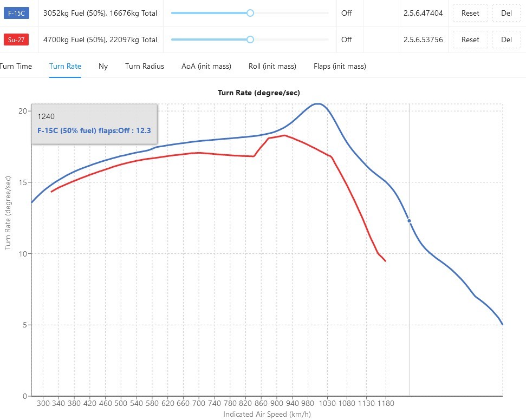526x420 pixels.
Task: Click Su-27 fuel text 4700kg Fuel (50%)
Action: pos(74,40)
